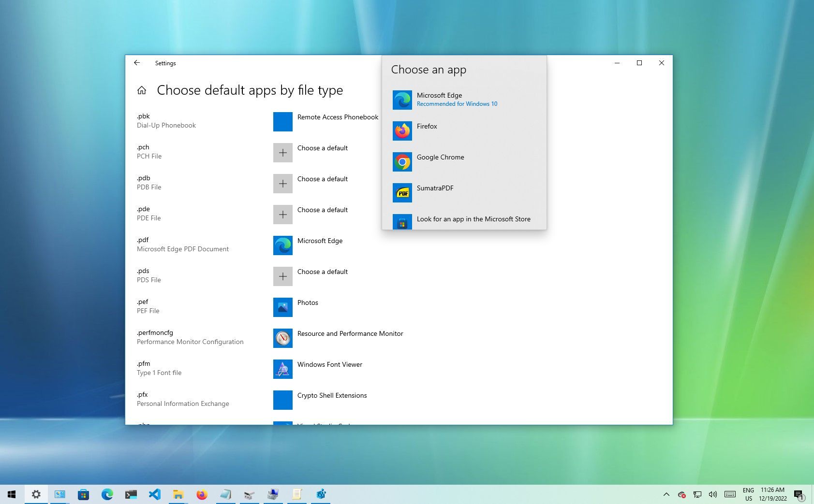Launch Firefox from the taskbar
This screenshot has width=814, height=504.
[202, 494]
